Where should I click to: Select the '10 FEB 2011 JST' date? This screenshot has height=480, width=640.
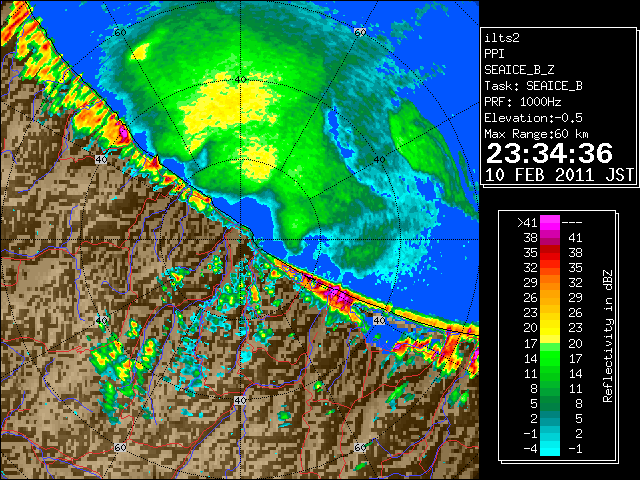(560, 175)
